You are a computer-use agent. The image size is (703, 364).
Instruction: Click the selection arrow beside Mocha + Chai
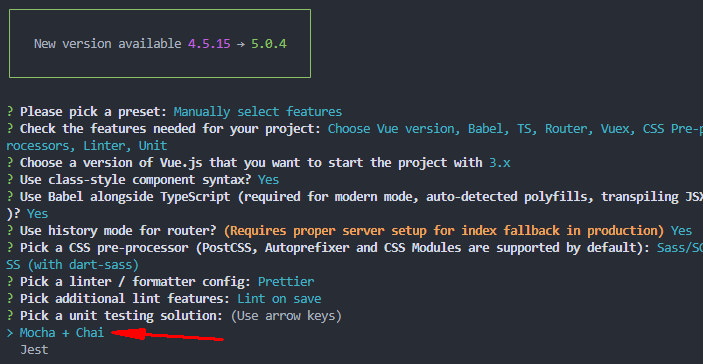coord(10,333)
